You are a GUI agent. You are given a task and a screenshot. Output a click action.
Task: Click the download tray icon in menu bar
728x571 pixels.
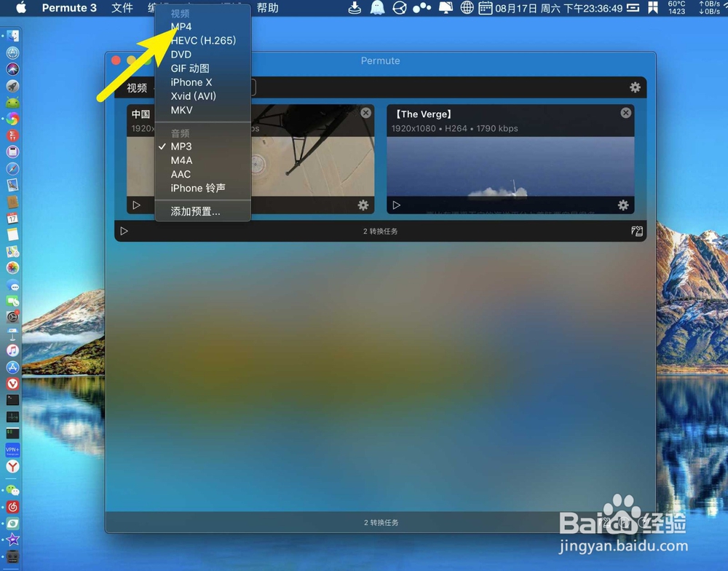[x=355, y=8]
